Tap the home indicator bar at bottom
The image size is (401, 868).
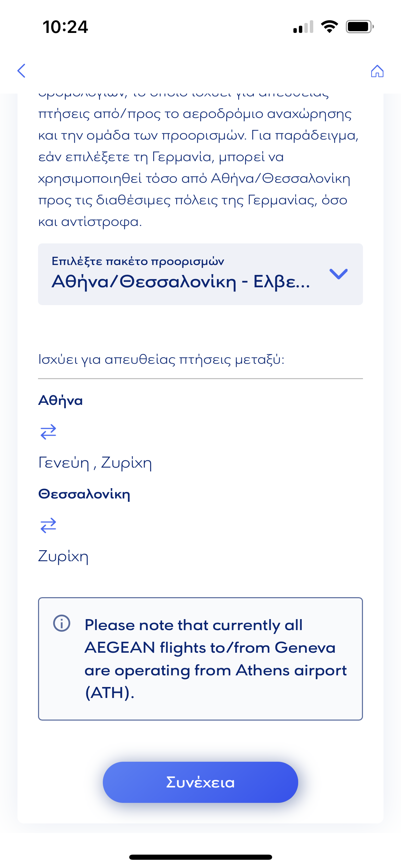click(200, 857)
